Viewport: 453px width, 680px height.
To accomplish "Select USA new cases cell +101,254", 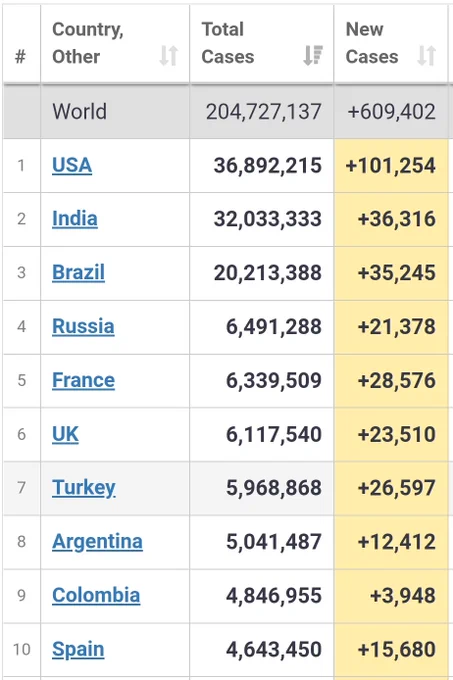I will point(391,165).
